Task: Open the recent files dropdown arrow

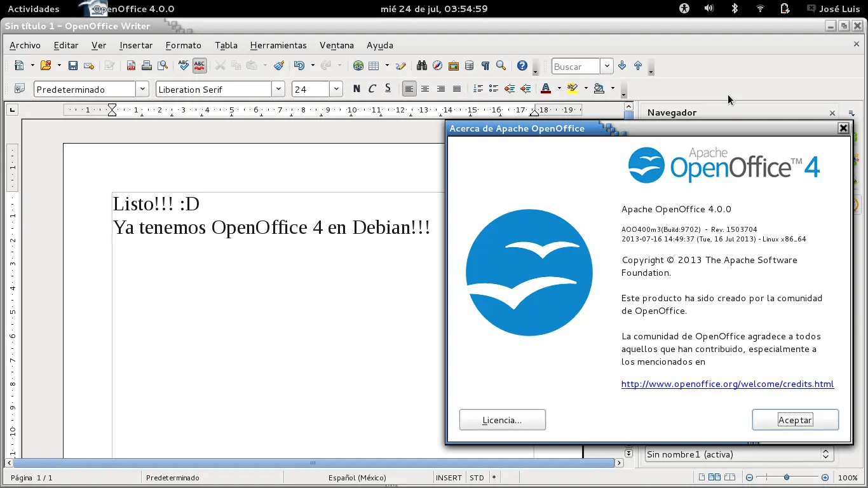Action: (x=59, y=65)
